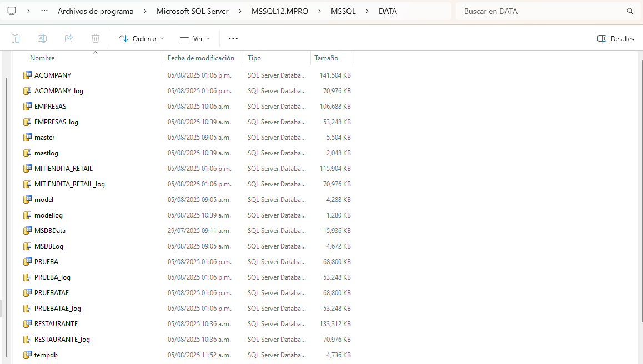Go to MSSQL breadcrumb folder
This screenshot has width=643, height=364.
click(343, 11)
